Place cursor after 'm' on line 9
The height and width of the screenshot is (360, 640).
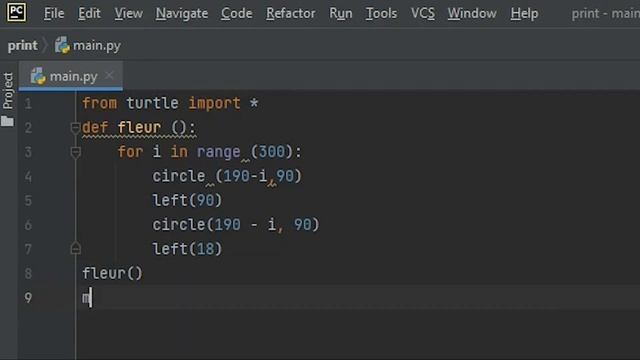[x=90, y=298]
